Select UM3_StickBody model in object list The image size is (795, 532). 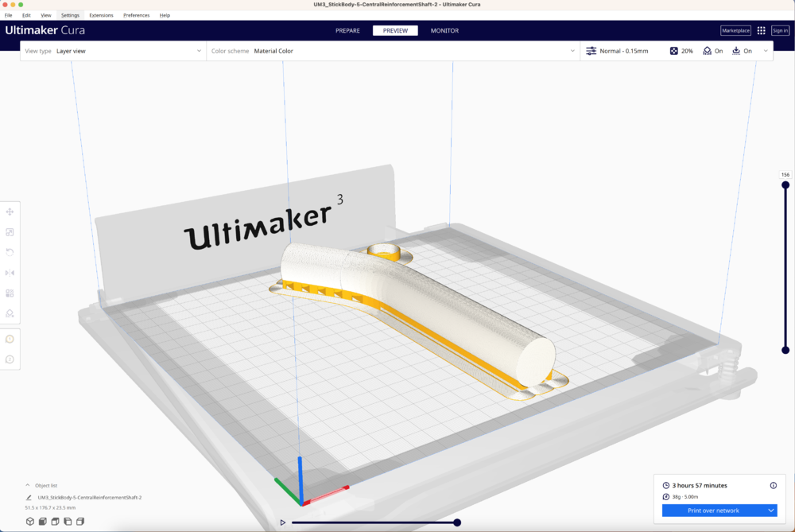click(90, 498)
